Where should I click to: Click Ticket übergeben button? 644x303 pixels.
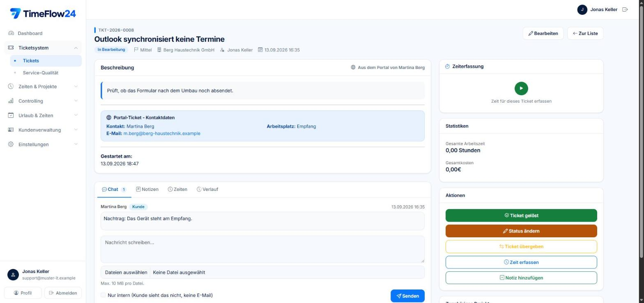521,247
